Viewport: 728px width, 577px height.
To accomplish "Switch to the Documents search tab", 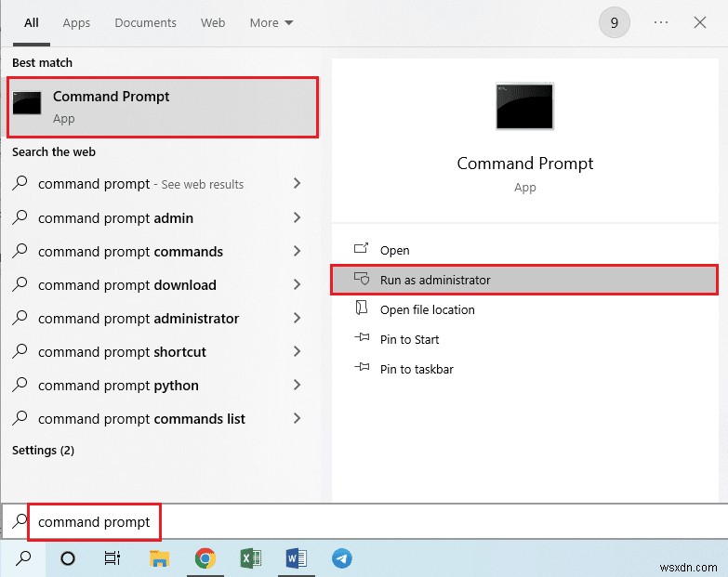I will 145,22.
